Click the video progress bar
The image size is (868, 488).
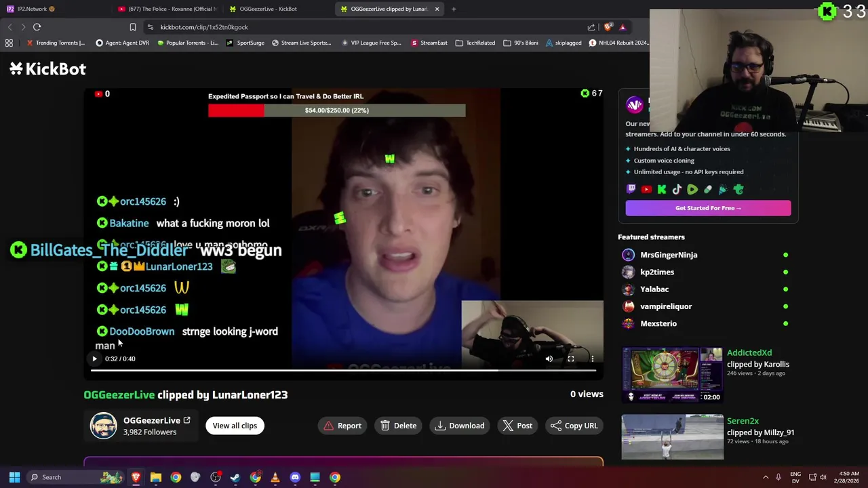343,370
